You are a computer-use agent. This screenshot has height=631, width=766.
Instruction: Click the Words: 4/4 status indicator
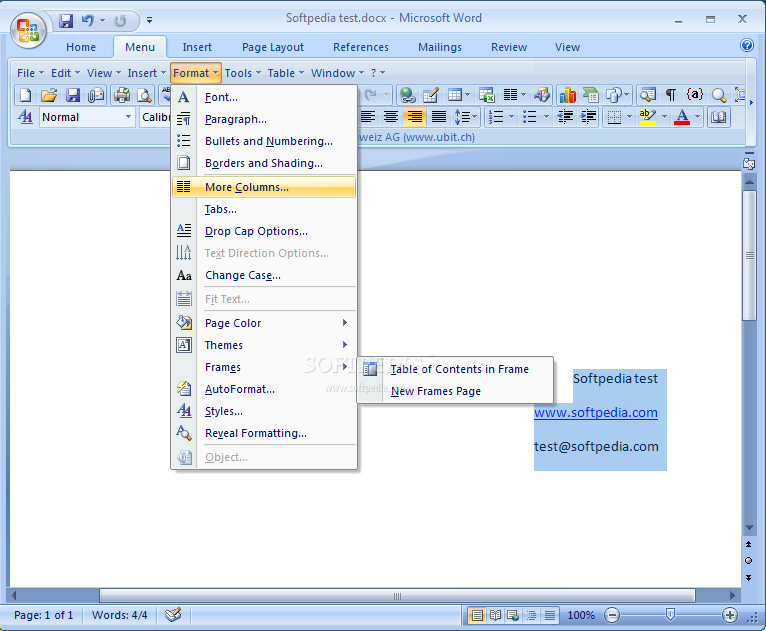(x=119, y=615)
